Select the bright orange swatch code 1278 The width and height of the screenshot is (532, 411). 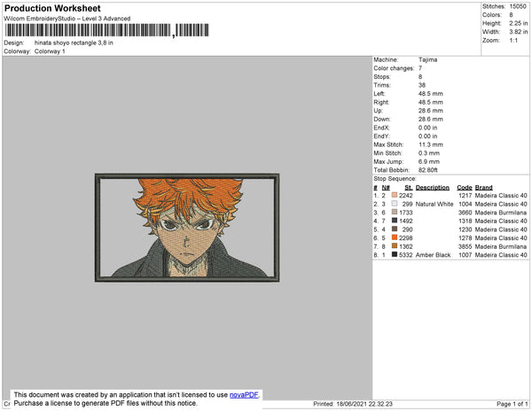395,237
